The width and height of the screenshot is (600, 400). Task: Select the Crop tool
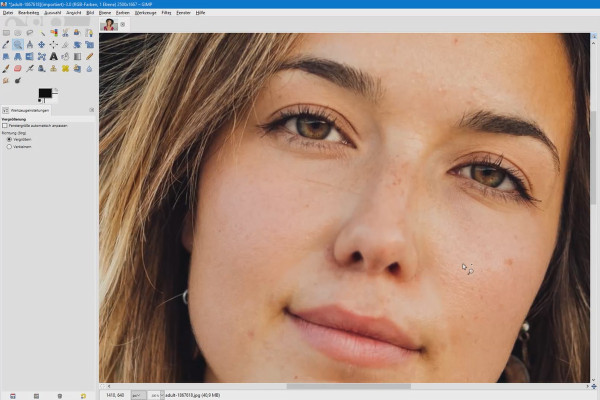click(x=65, y=45)
